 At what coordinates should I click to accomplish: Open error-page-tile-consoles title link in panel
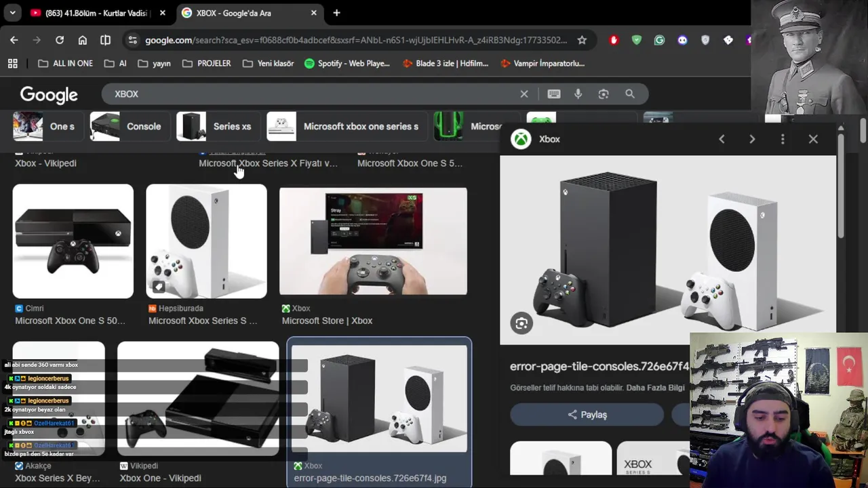(599, 367)
